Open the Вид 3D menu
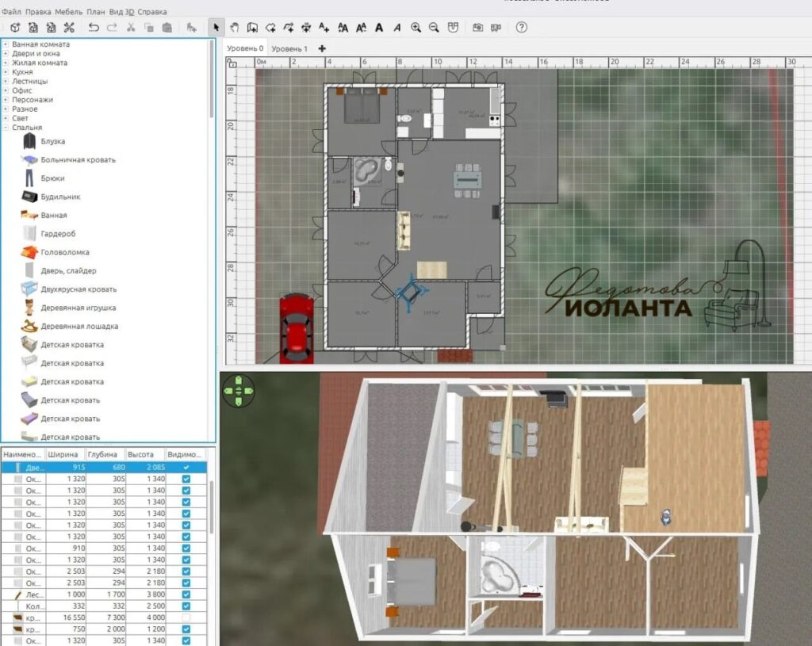The height and width of the screenshot is (646, 812). [x=121, y=11]
